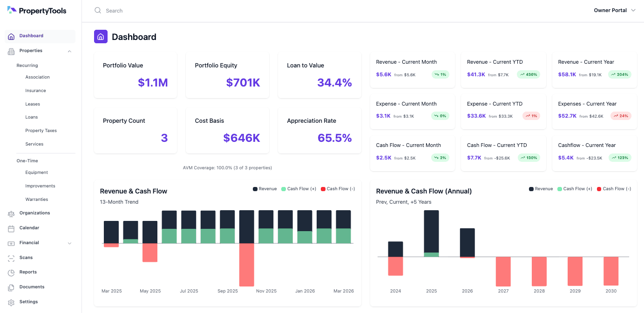The width and height of the screenshot is (644, 313).
Task: Click the Scans icon in sidebar
Action: tap(10, 257)
